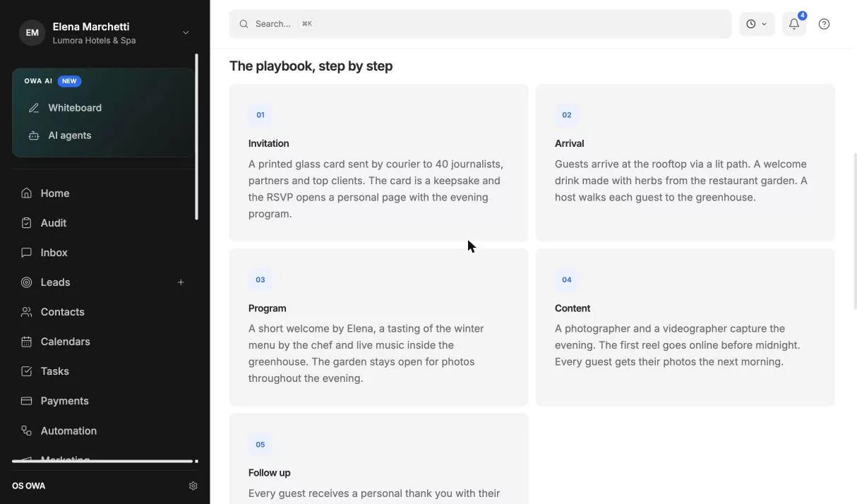This screenshot has height=504, width=857.
Task: Open Contacts section
Action: tap(63, 312)
